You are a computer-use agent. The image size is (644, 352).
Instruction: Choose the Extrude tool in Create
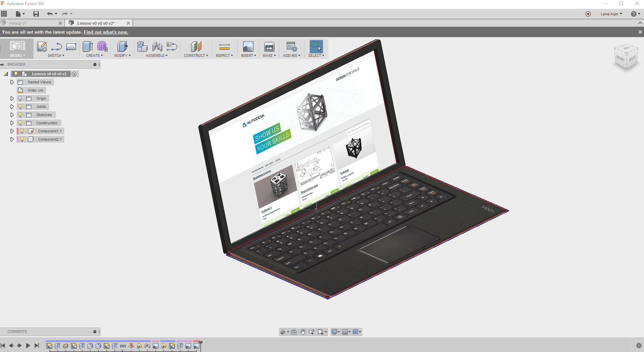coord(88,47)
